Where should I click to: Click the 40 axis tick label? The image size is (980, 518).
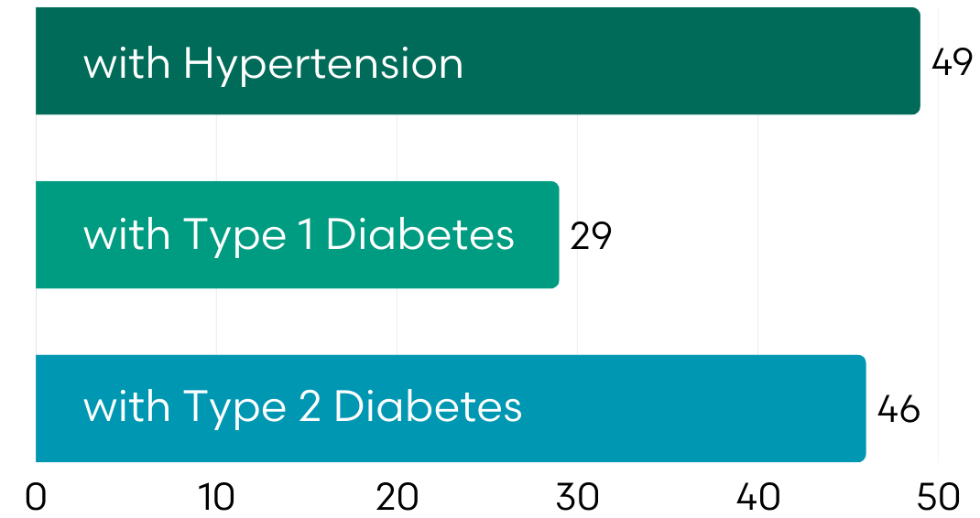click(757, 497)
